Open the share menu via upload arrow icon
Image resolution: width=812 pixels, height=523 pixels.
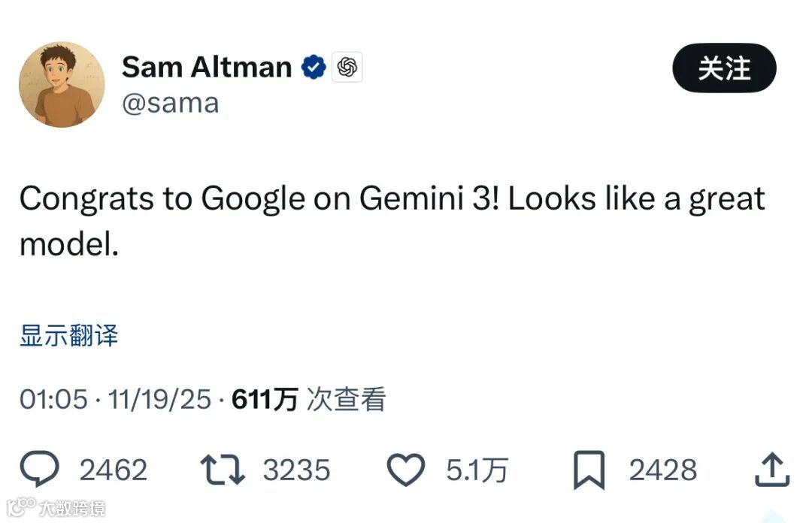[771, 470]
